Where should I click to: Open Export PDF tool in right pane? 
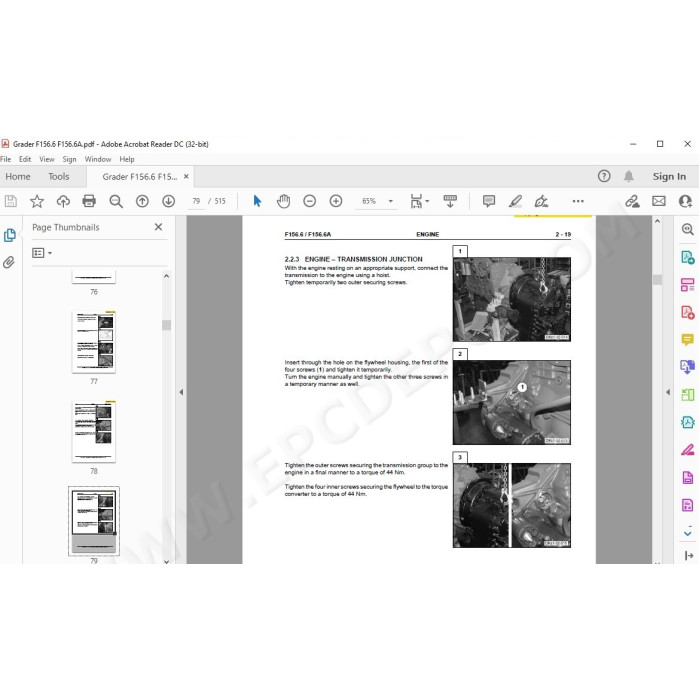pos(688,258)
